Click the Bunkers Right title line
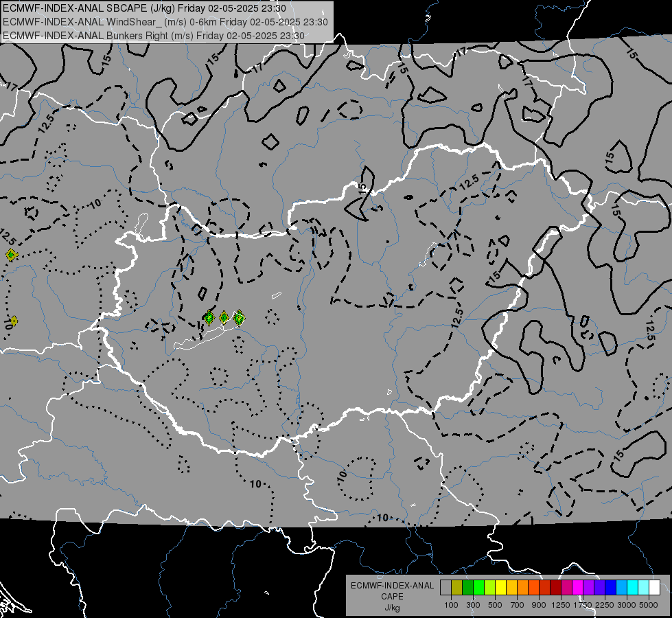 pyautogui.click(x=154, y=36)
